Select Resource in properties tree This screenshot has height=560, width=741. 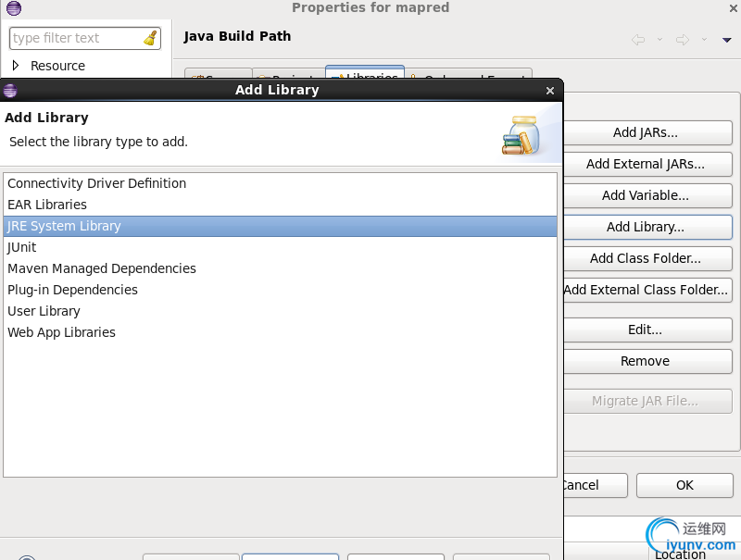coord(57,66)
